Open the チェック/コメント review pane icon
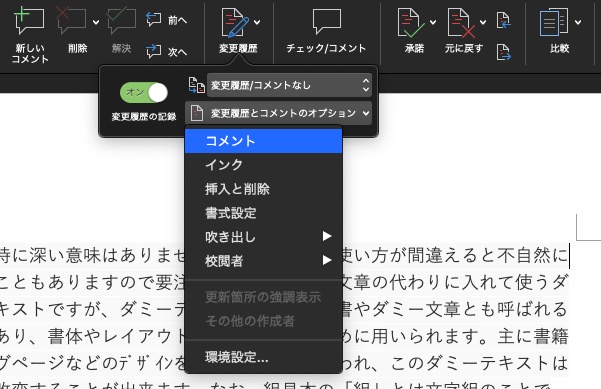601x389 pixels. pos(327,21)
